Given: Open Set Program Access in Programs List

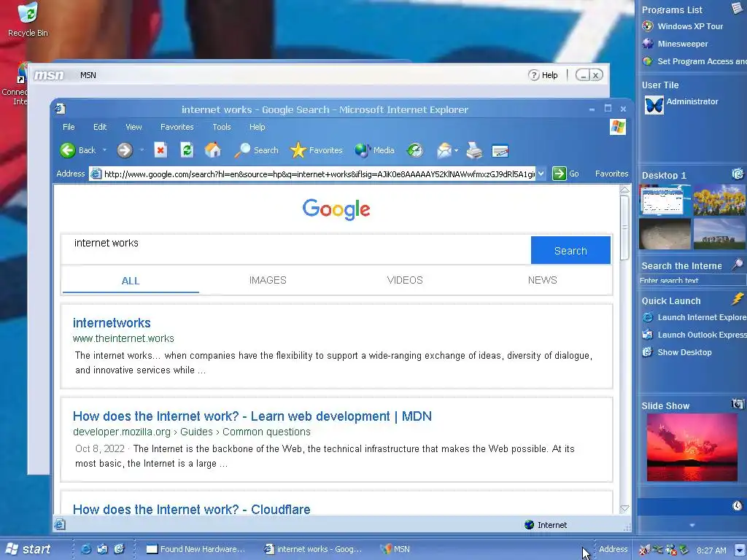Looking at the screenshot, I should (694, 61).
